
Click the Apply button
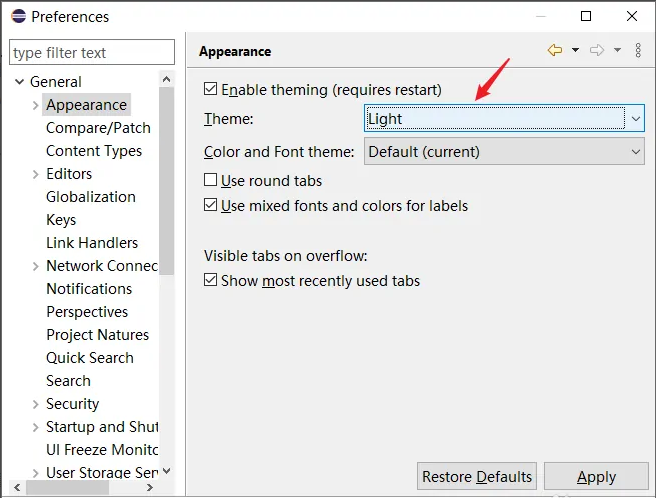[596, 477]
